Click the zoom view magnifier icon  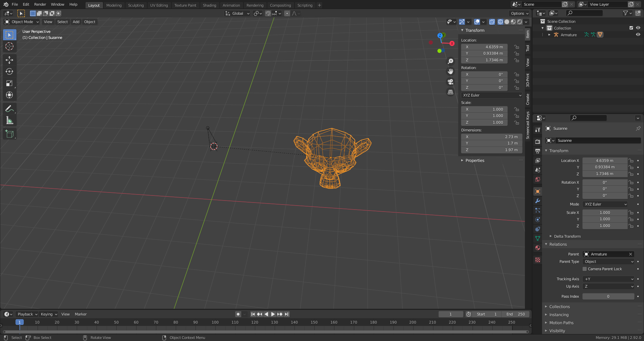click(x=450, y=61)
